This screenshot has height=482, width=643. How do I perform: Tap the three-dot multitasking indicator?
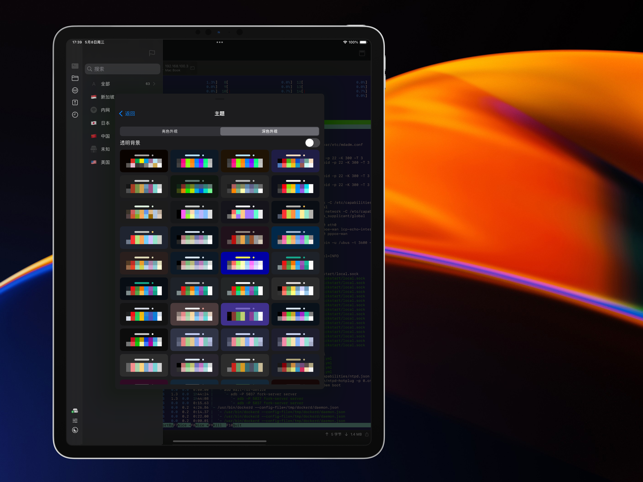(x=220, y=42)
